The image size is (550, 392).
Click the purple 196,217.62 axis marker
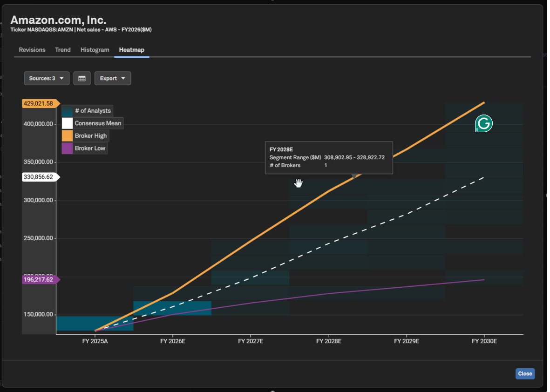[40, 280]
